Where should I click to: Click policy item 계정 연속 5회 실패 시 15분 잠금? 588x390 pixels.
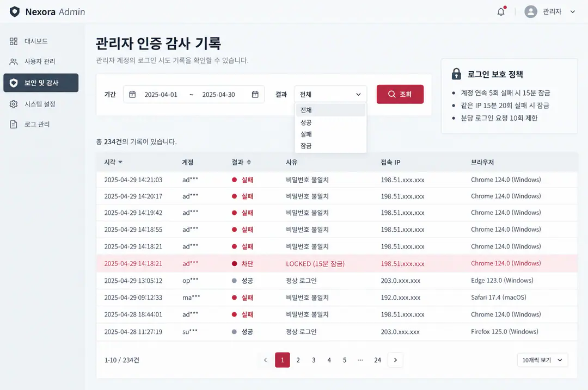pos(505,93)
